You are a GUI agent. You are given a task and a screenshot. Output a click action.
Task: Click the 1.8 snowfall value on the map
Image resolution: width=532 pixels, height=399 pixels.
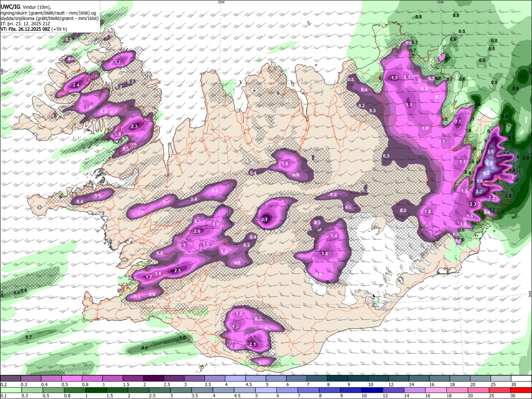point(325,254)
